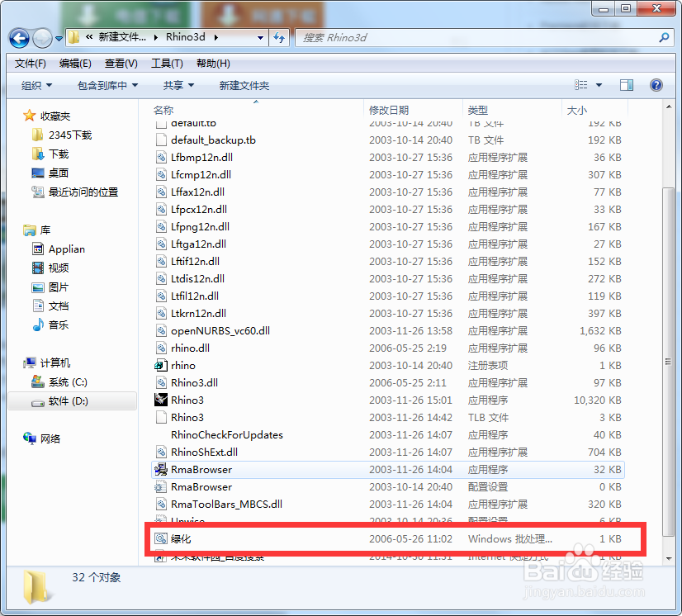Select Rhino3d in the address path

point(185,37)
